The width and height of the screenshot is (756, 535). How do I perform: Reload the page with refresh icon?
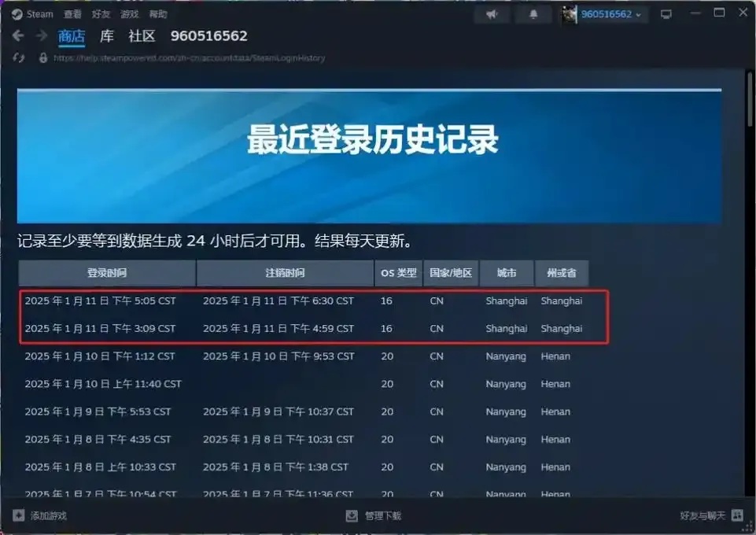click(x=19, y=58)
